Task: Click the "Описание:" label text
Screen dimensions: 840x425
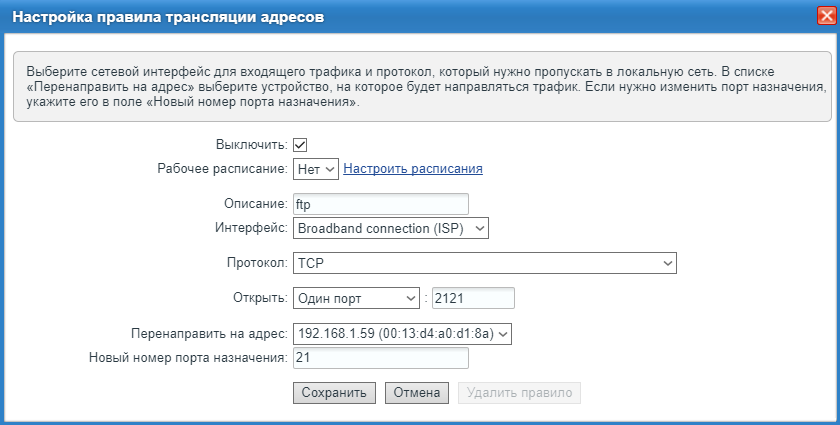Action: [255, 204]
